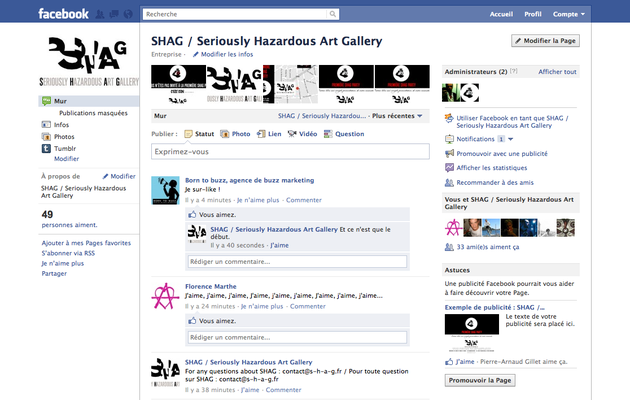Click Je n'aime plus in left sidebar

(63, 263)
